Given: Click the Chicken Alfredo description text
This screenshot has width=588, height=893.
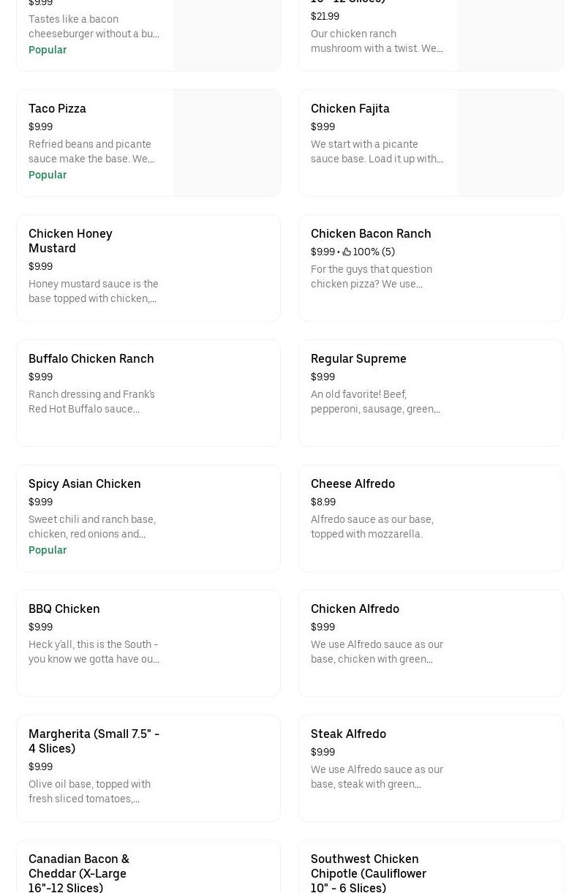Looking at the screenshot, I should pyautogui.click(x=377, y=652).
